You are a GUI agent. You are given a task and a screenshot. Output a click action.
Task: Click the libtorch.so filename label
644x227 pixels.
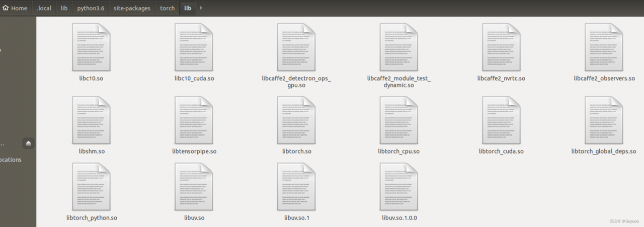click(297, 151)
